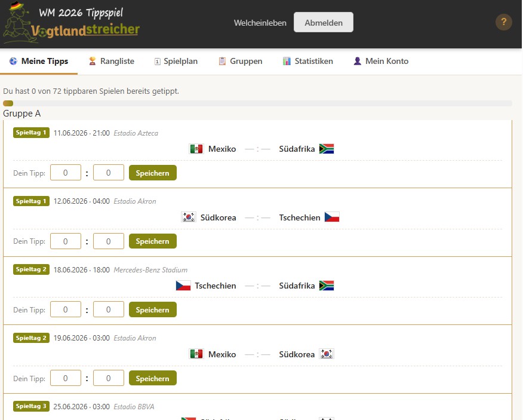Click the tipped games progress bar
Image resolution: width=523 pixels, height=420 pixels.
257,103
